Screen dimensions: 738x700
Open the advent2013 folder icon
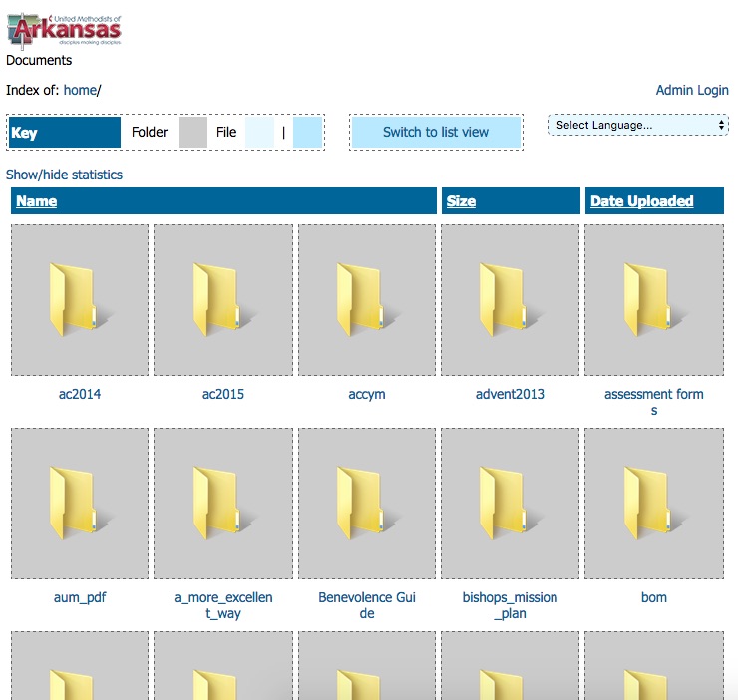(510, 300)
